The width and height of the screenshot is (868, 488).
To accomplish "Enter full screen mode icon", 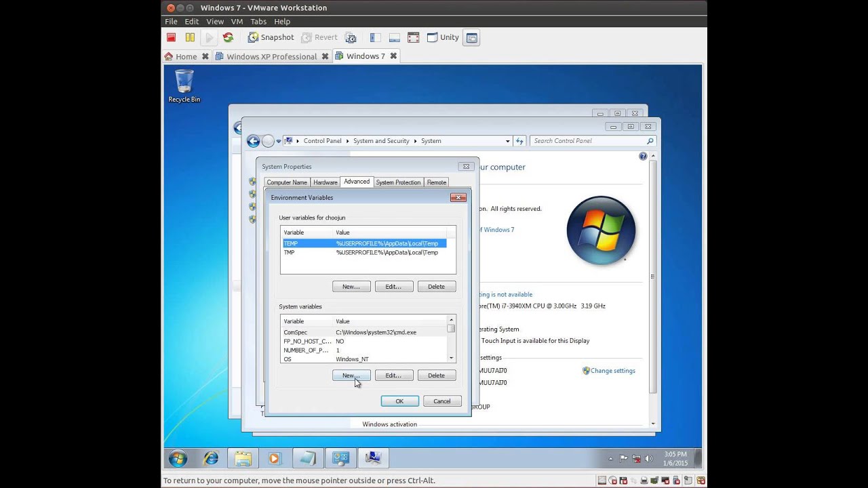I will (x=413, y=38).
